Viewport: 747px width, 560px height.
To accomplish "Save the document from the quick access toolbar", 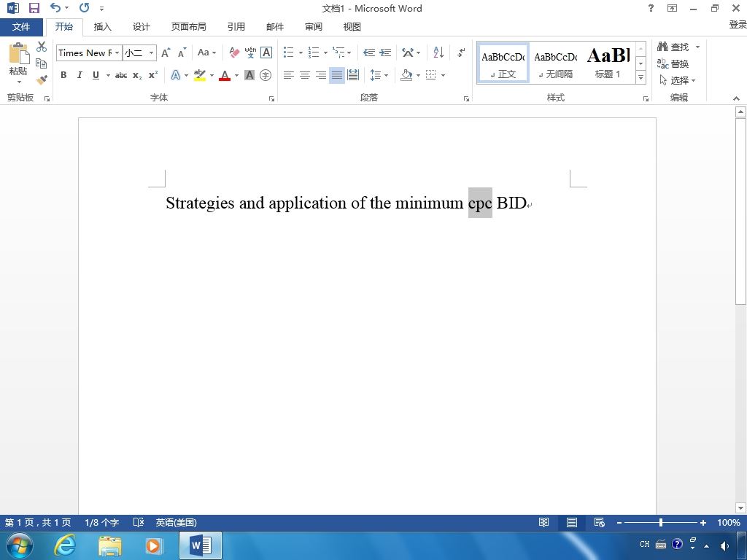I will pyautogui.click(x=34, y=8).
